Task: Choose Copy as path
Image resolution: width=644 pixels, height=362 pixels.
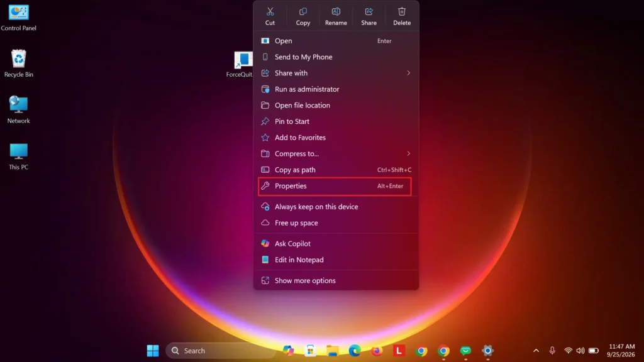Action: (x=335, y=170)
